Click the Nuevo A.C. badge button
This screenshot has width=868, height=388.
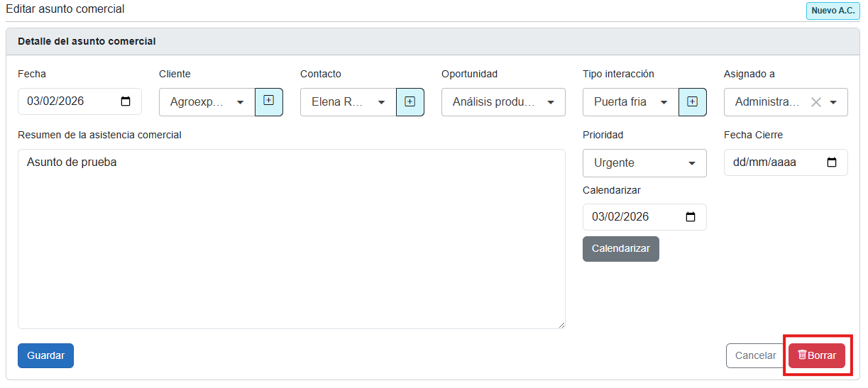pyautogui.click(x=833, y=11)
